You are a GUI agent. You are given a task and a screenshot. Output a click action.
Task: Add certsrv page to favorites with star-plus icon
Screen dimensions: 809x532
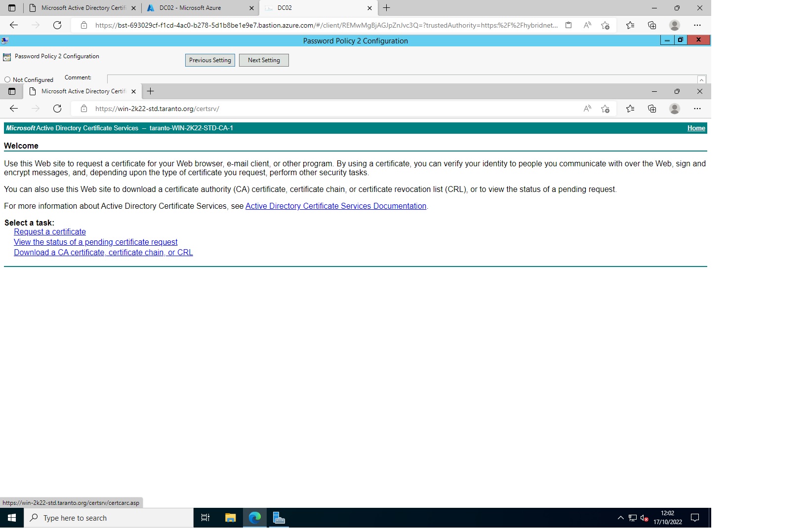point(605,109)
